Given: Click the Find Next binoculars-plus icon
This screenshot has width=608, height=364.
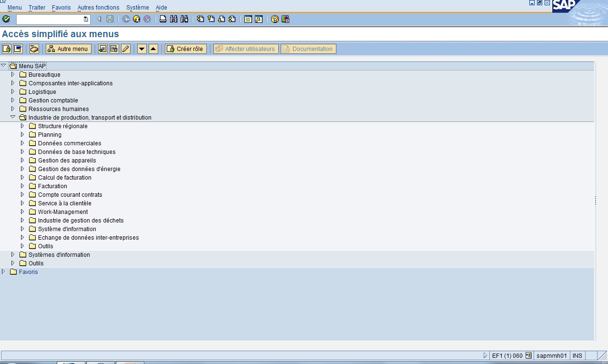Looking at the screenshot, I should pyautogui.click(x=184, y=19).
